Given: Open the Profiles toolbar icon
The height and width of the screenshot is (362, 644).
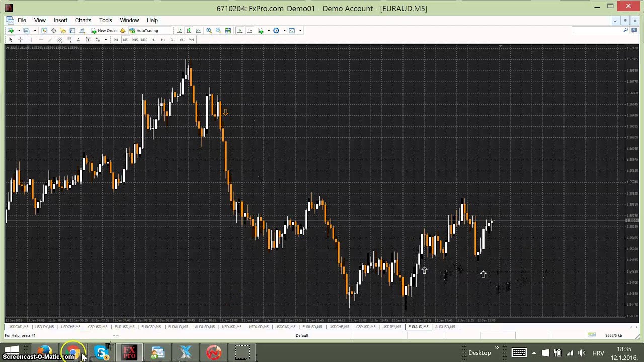Looking at the screenshot, I should [26, 31].
